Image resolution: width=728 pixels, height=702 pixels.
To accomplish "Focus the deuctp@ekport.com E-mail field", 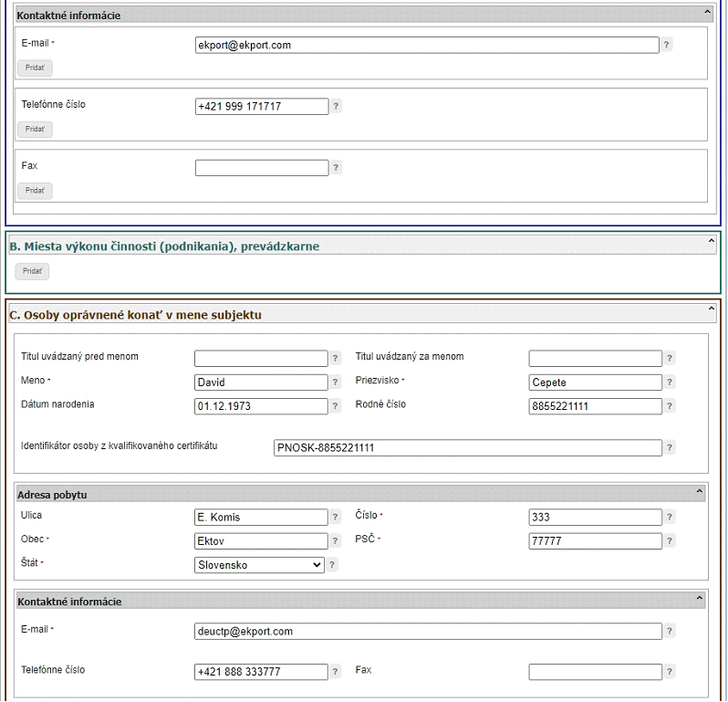I will click(428, 632).
